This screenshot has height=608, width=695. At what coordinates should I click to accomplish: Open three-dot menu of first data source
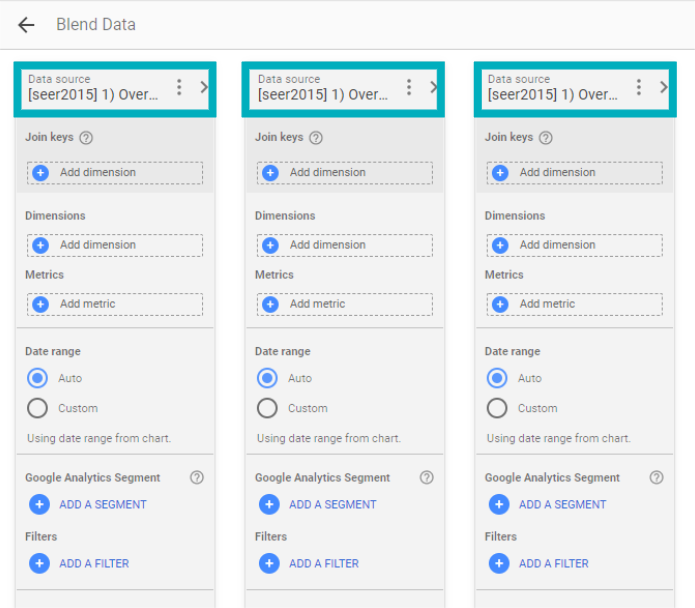click(x=179, y=87)
